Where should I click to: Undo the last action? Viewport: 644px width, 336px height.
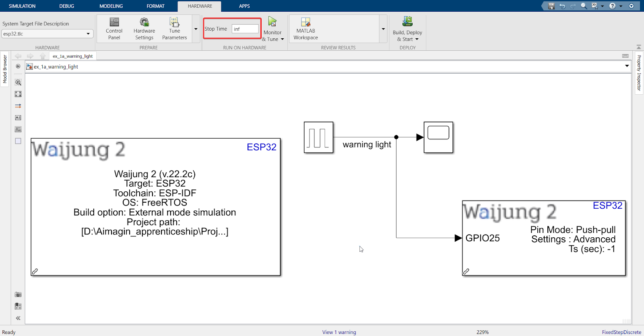[562, 6]
